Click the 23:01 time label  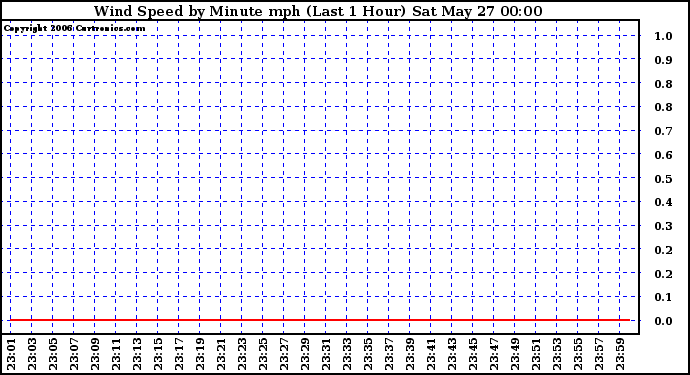(x=11, y=354)
